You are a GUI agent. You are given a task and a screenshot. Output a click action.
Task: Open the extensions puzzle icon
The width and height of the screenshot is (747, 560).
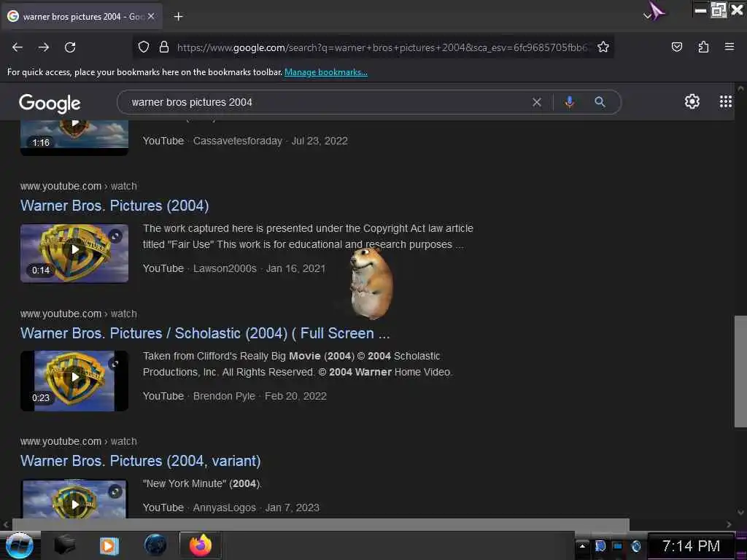(703, 47)
